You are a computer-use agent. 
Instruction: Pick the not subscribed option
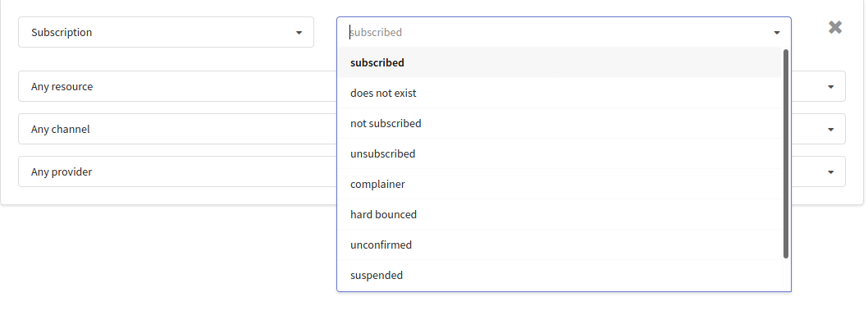(x=559, y=123)
